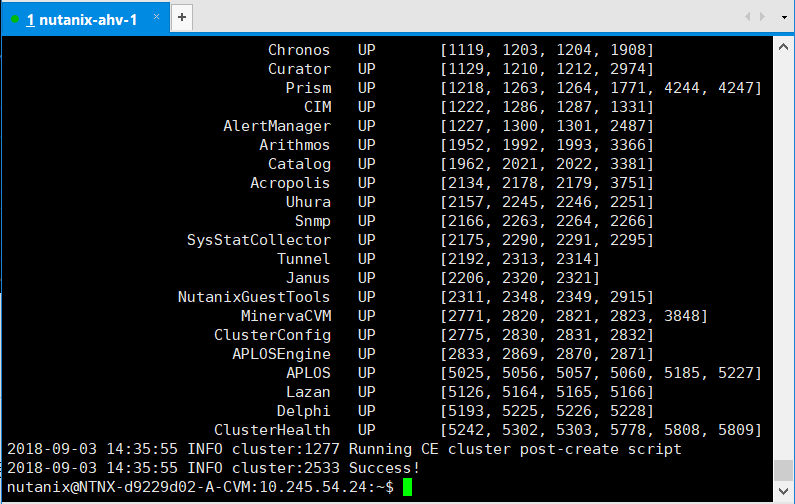The height and width of the screenshot is (504, 795).
Task: Click the UP status beside Chronos
Action: point(367,50)
